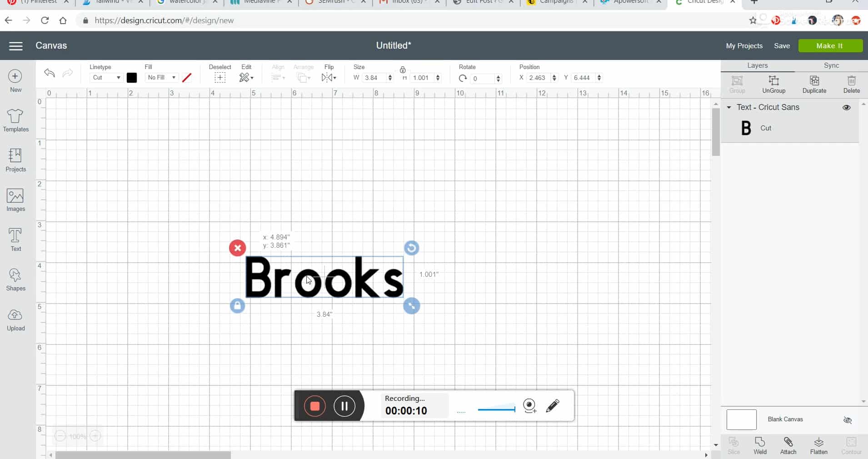Collapse the Text - Cricut Sans layer group
This screenshot has height=459, width=868.
pos(729,108)
